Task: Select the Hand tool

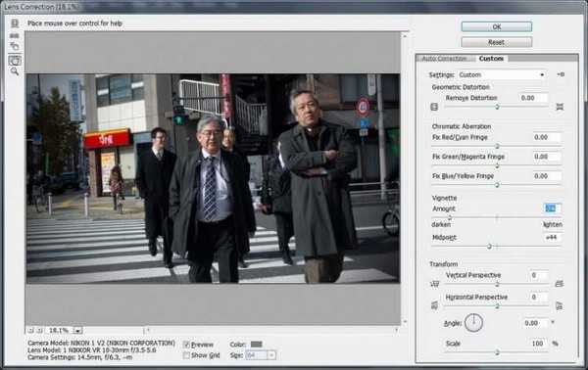Action: pos(15,61)
